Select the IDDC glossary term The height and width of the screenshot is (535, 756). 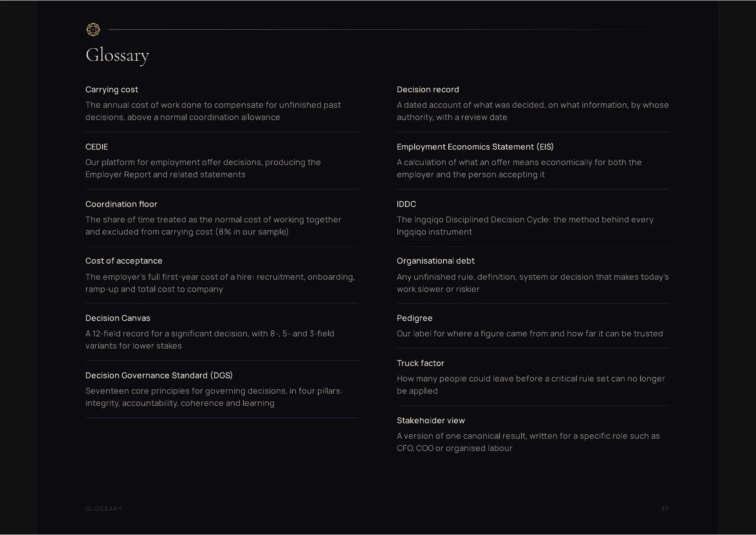coord(406,204)
